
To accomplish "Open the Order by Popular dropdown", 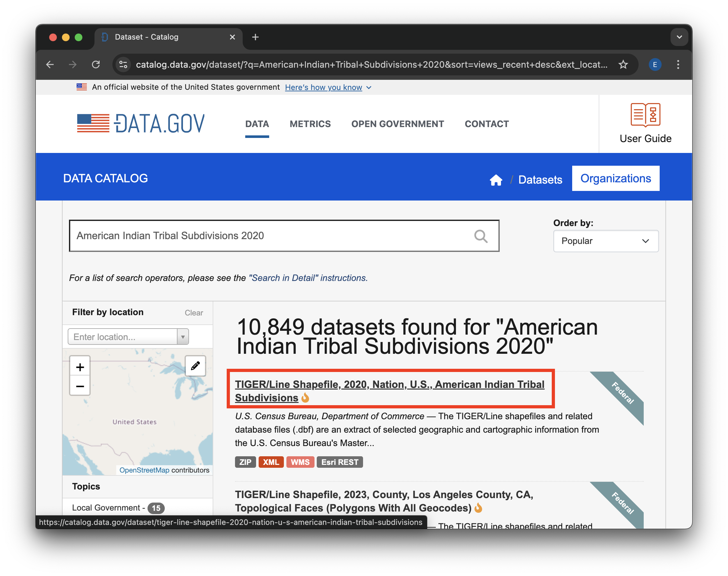I will point(606,241).
